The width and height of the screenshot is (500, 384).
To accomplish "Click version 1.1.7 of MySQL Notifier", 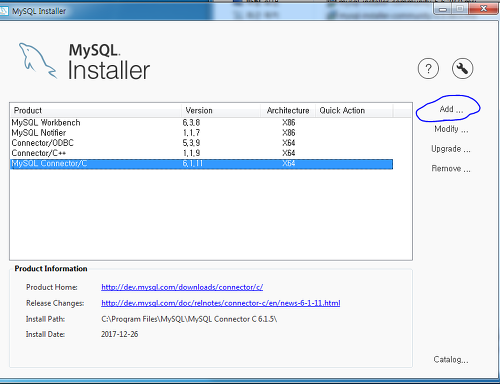I will click(x=191, y=133).
